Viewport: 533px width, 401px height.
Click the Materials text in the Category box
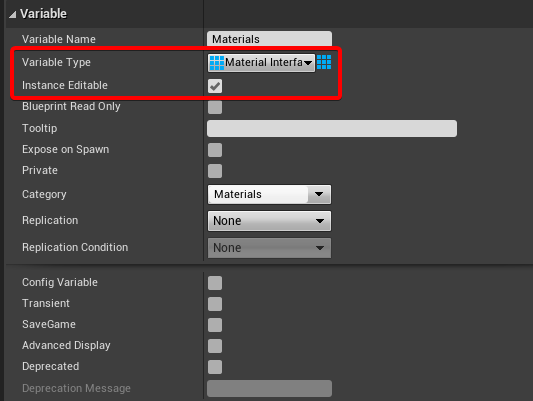click(x=238, y=194)
